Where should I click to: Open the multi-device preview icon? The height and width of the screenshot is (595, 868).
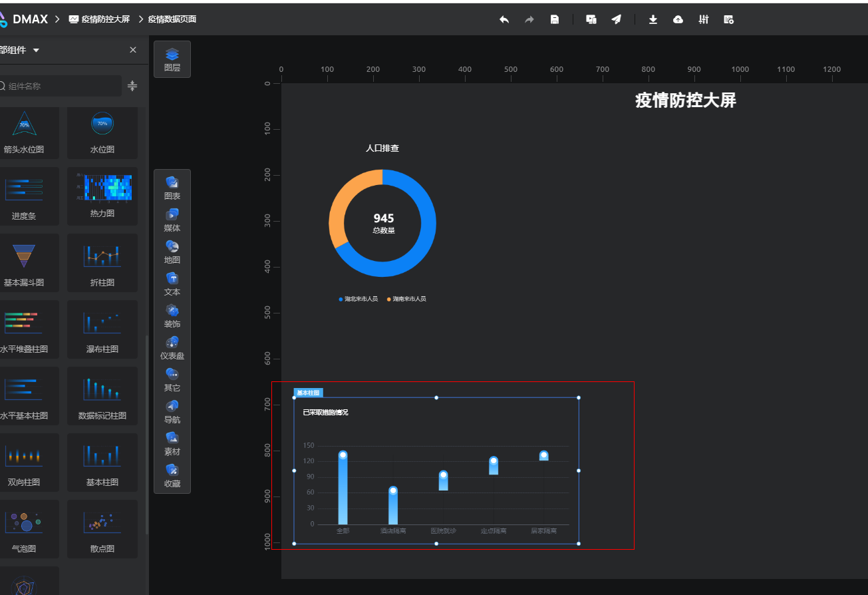[591, 19]
